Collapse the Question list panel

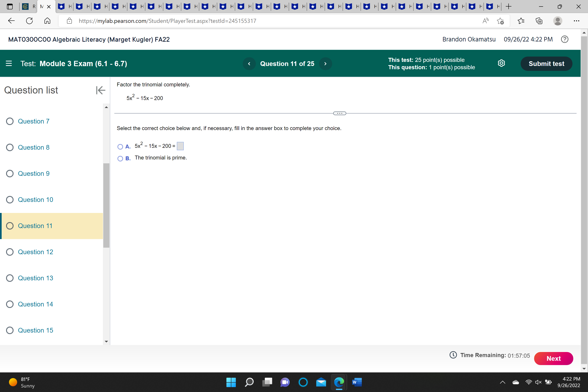[x=100, y=90]
